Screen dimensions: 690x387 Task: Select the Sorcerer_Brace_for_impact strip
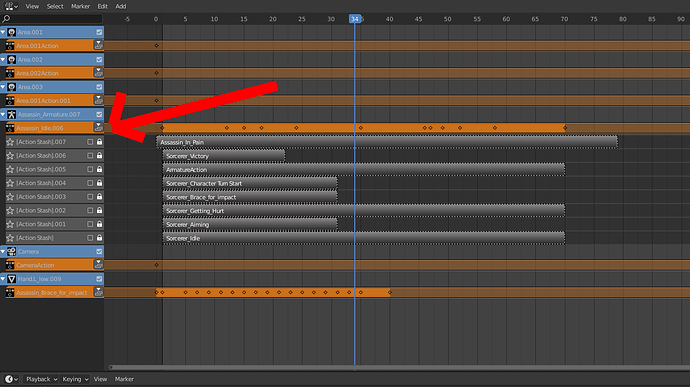pyautogui.click(x=250, y=197)
